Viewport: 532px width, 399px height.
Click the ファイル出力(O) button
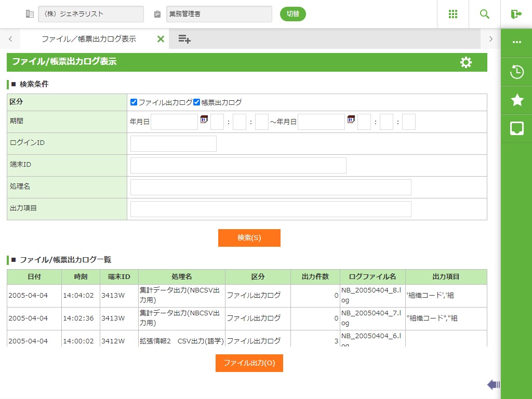tap(249, 363)
